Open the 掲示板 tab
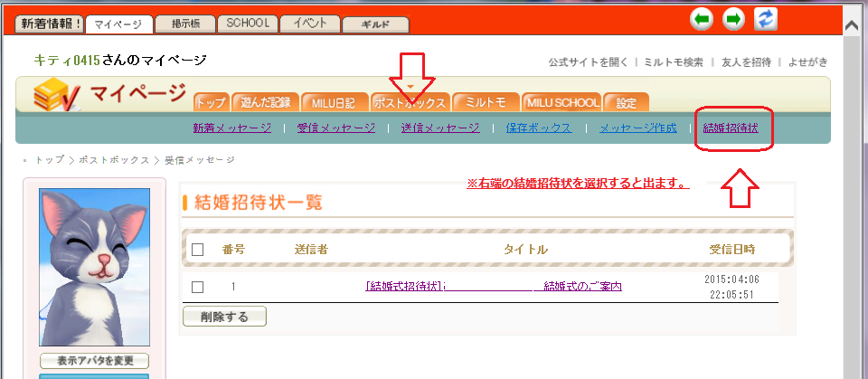 pyautogui.click(x=184, y=24)
